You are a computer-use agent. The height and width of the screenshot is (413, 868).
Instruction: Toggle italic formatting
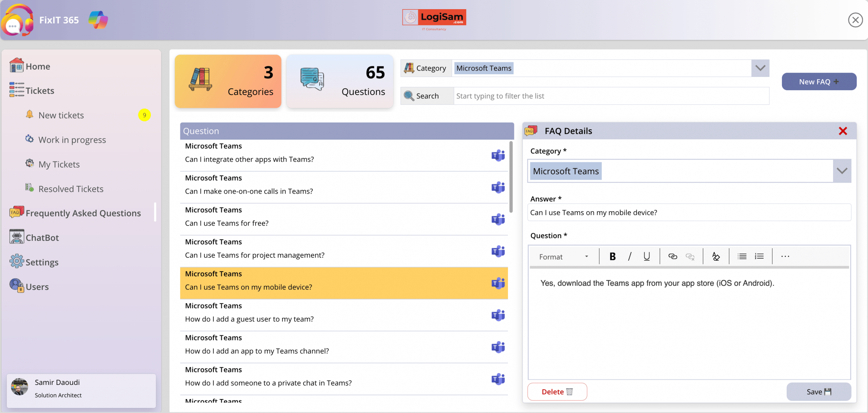(x=630, y=257)
